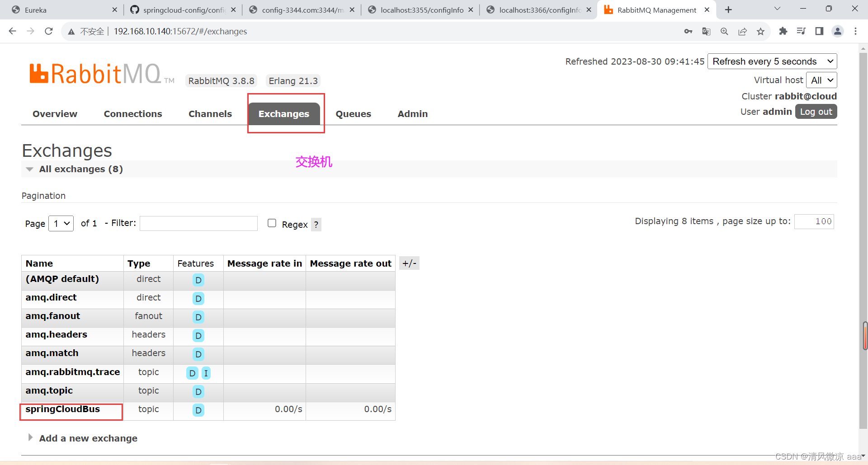Image resolution: width=868 pixels, height=465 pixels.
Task: Click the browser address bar URL
Action: 180,31
